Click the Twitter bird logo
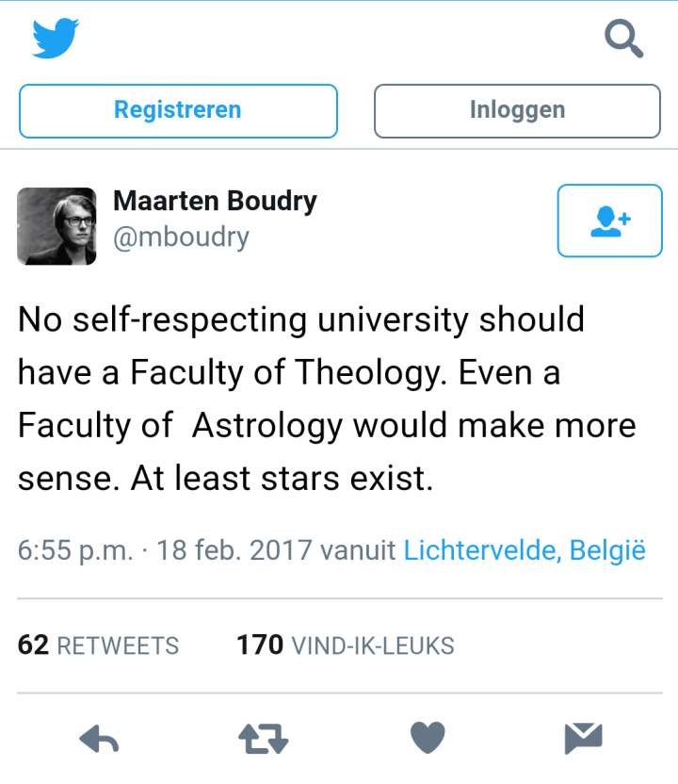This screenshot has width=678, height=784. 56,38
